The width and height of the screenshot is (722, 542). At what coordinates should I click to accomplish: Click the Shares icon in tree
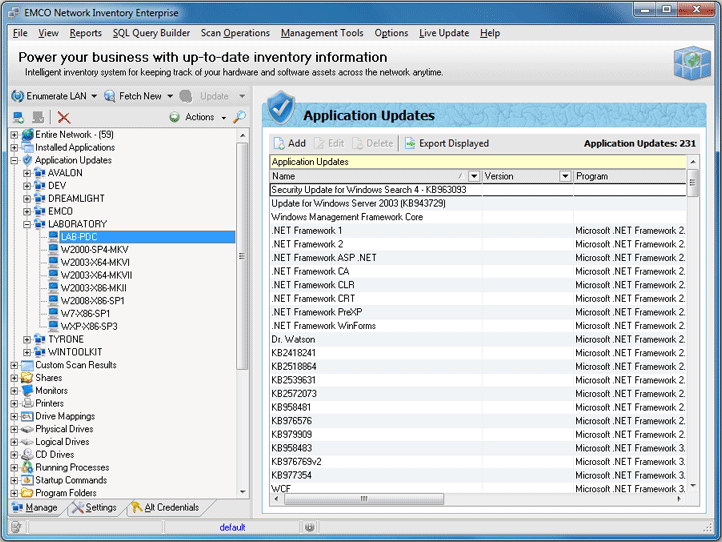tap(28, 378)
